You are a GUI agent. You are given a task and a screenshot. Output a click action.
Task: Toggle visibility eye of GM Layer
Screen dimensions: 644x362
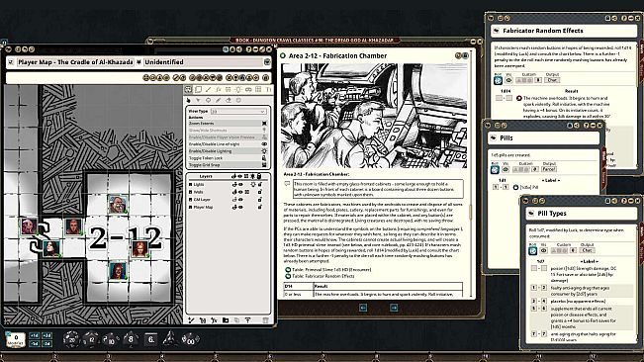240,200
